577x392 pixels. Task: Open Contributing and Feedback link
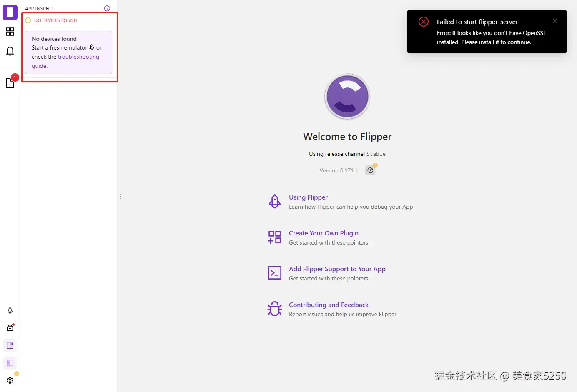(x=329, y=305)
